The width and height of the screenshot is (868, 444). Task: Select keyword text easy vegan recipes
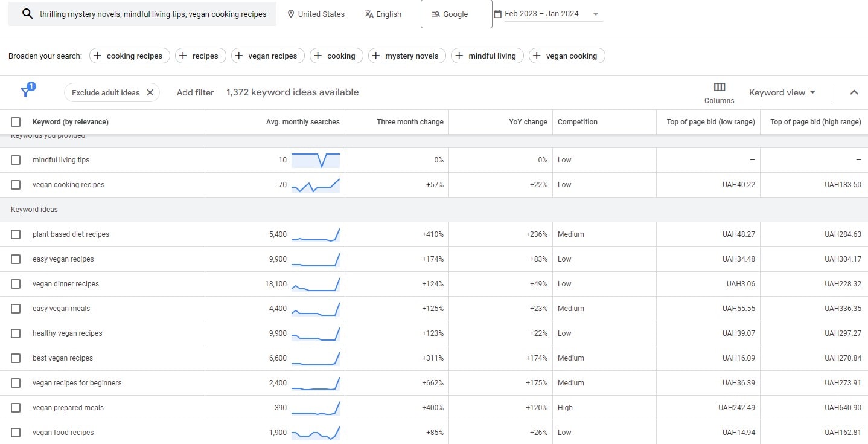pyautogui.click(x=63, y=259)
